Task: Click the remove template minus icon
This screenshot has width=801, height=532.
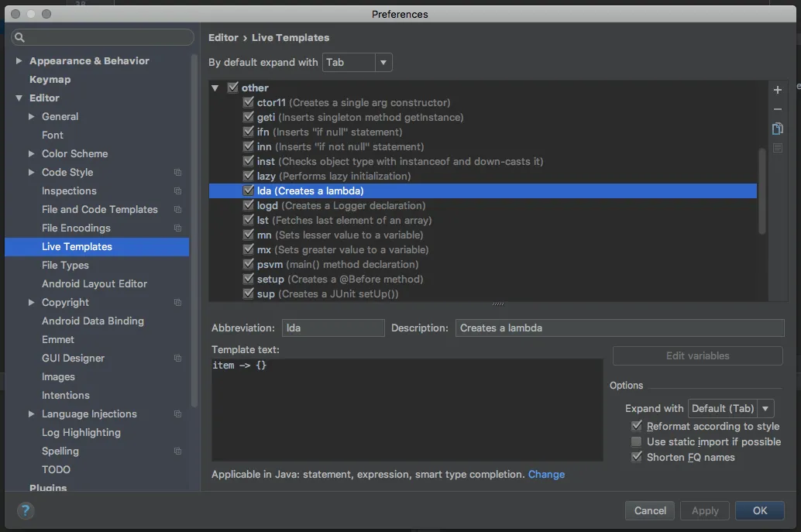Action: (x=778, y=109)
